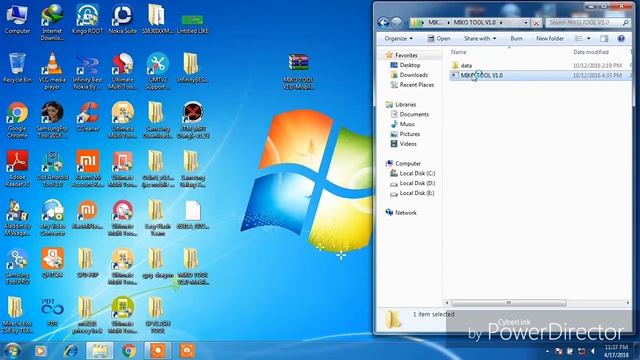Select the Xiaomi Mi Account desktop icon

coord(87,169)
